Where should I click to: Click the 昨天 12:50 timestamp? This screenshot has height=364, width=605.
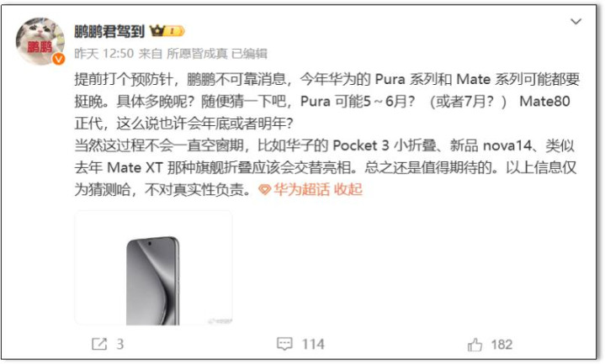click(103, 54)
